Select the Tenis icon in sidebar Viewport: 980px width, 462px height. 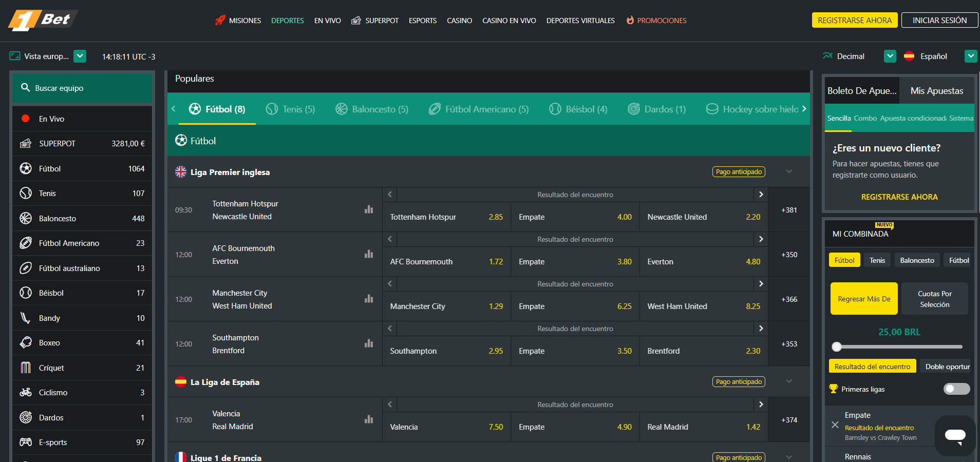(26, 193)
